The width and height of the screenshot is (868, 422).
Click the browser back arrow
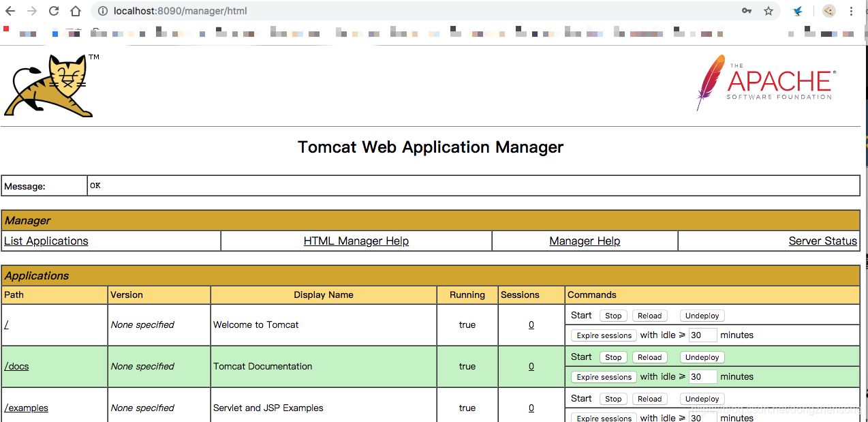point(10,11)
